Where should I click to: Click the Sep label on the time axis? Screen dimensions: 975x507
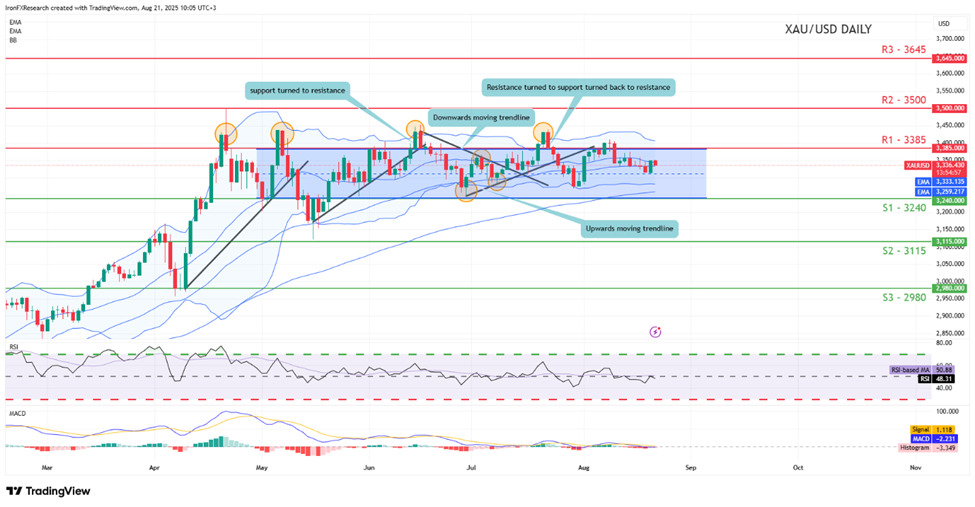pyautogui.click(x=689, y=467)
